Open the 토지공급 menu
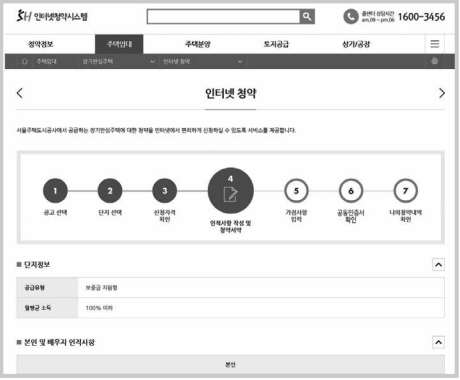 [x=276, y=44]
